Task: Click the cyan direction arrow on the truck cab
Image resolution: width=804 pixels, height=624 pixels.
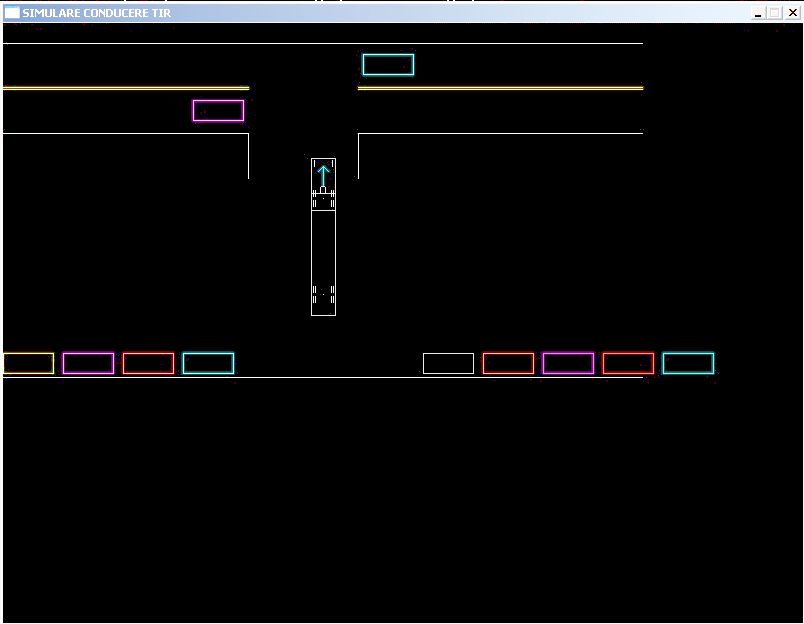Action: pyautogui.click(x=323, y=176)
